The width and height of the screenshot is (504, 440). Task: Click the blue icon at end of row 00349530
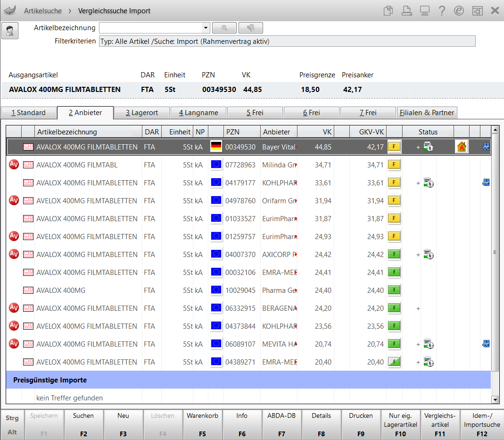pos(486,147)
